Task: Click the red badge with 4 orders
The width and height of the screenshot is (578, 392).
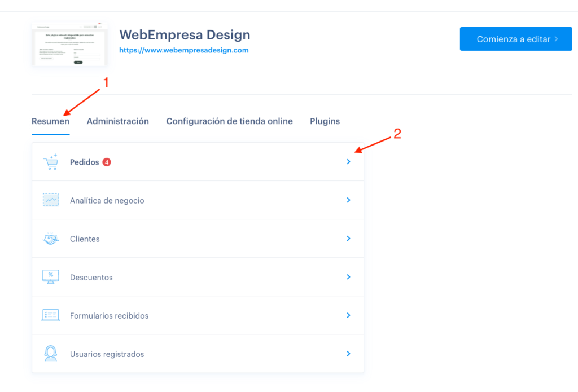Action: click(107, 162)
